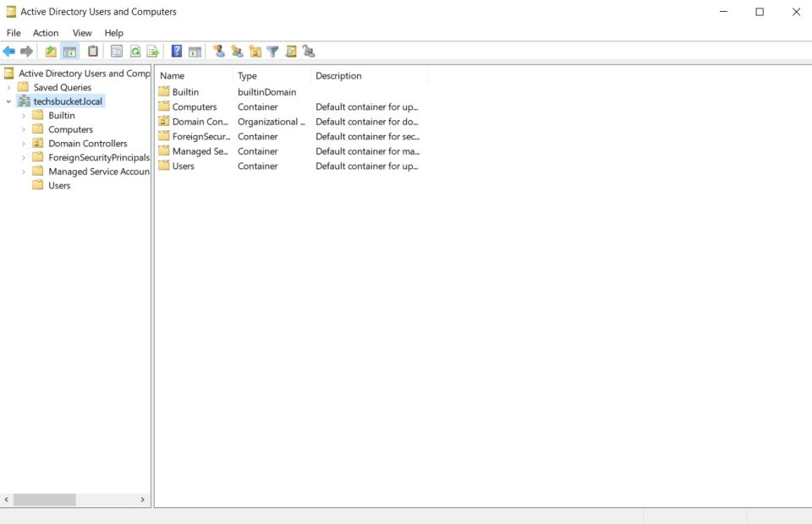Select Domain Controllers in left tree

(x=87, y=144)
